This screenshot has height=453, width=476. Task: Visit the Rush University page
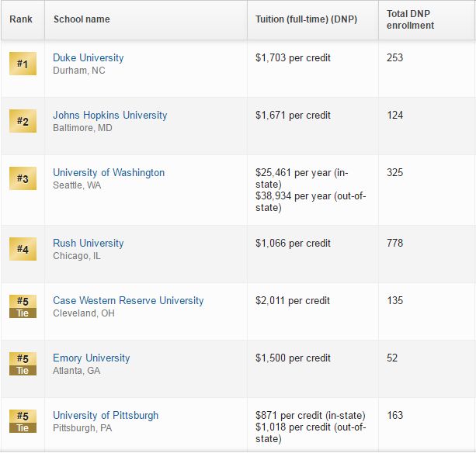click(x=89, y=243)
